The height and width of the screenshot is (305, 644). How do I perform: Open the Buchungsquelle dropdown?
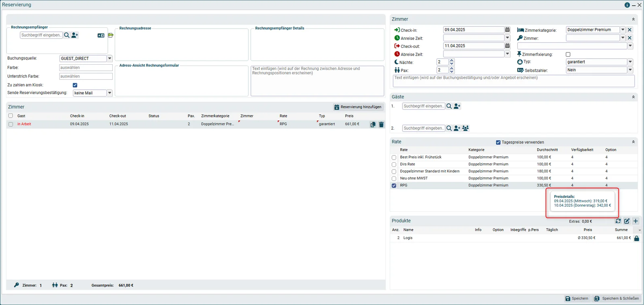point(109,59)
